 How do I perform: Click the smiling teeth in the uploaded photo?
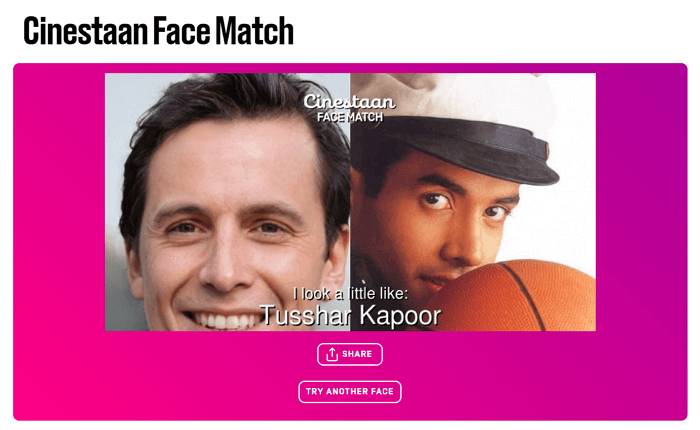pos(222,320)
